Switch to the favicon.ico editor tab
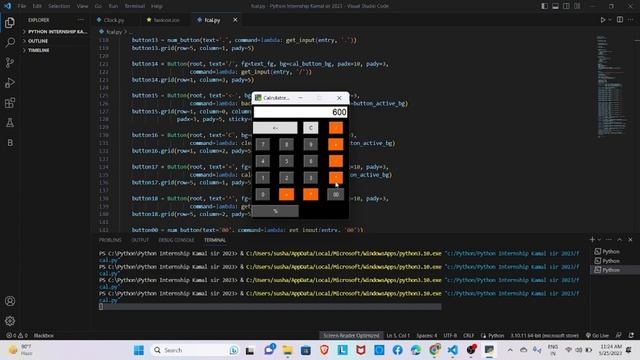Image resolution: width=640 pixels, height=360 pixels. click(166, 20)
